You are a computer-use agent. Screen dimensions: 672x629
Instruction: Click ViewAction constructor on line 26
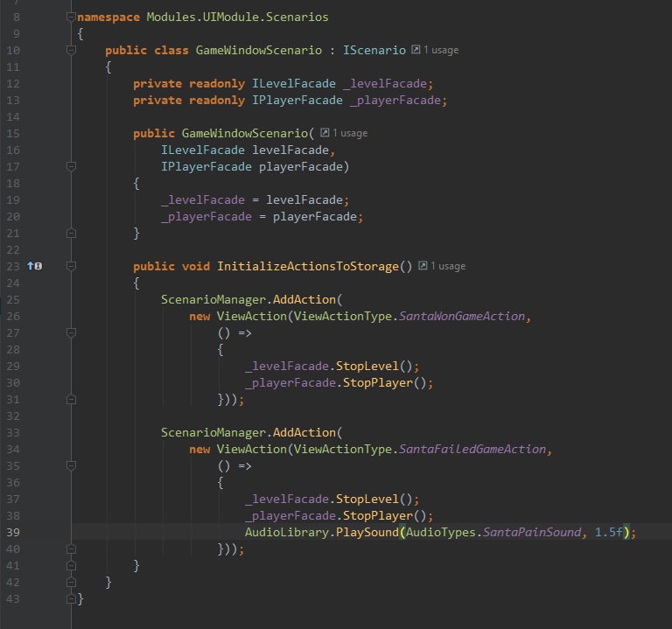252,316
